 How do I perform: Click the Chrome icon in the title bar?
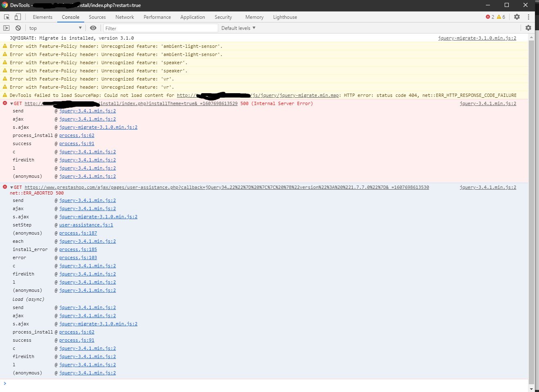tap(5, 5)
